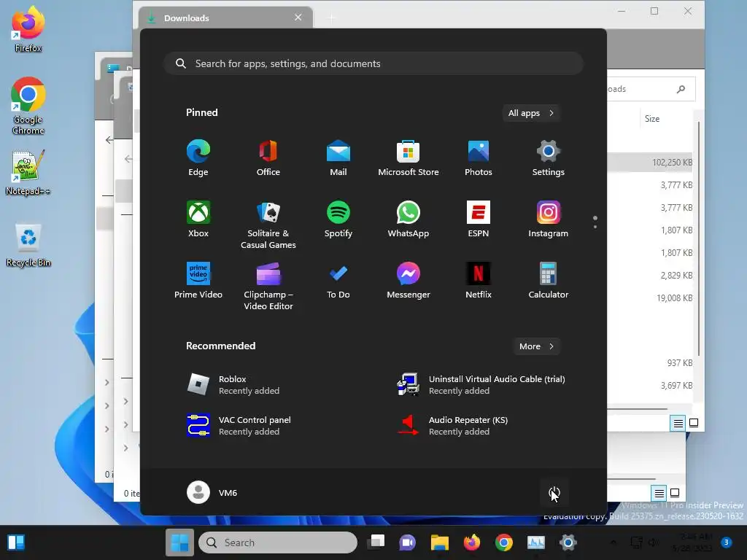Open Solitaire & Casual Games

pos(268,225)
